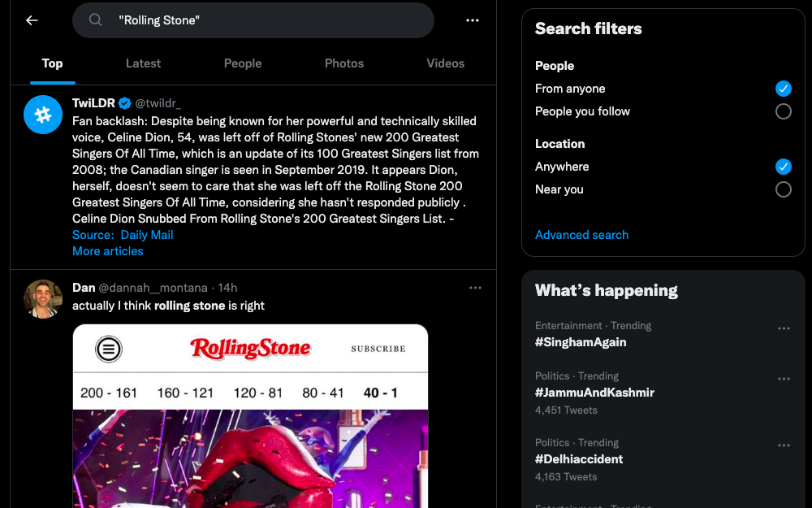The height and width of the screenshot is (508, 812).
Task: Click 120 - 81 range in image
Action: (x=258, y=393)
